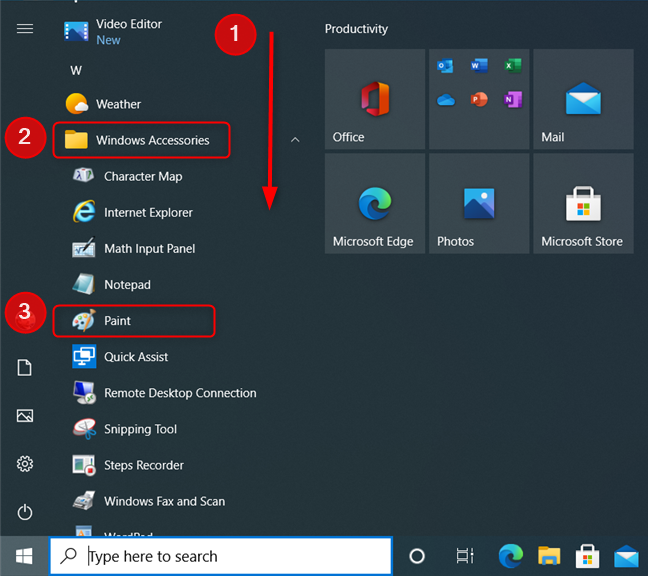The width and height of the screenshot is (648, 576).
Task: Launch the Snipping Tool
Action: [x=125, y=429]
